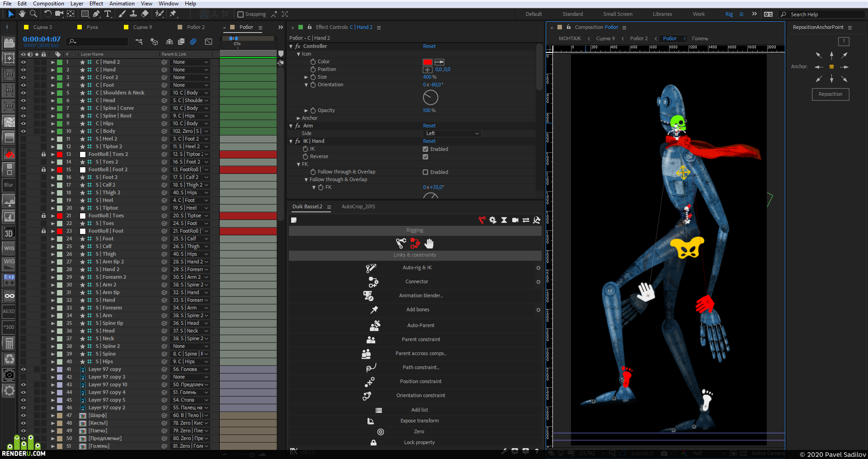This screenshot has height=459, width=868.
Task: Click the Zero icon in Duik panel
Action: 381,432
